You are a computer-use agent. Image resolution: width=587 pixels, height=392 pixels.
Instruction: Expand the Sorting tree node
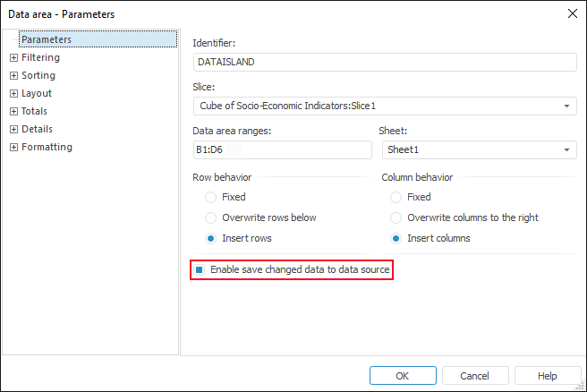[13, 75]
